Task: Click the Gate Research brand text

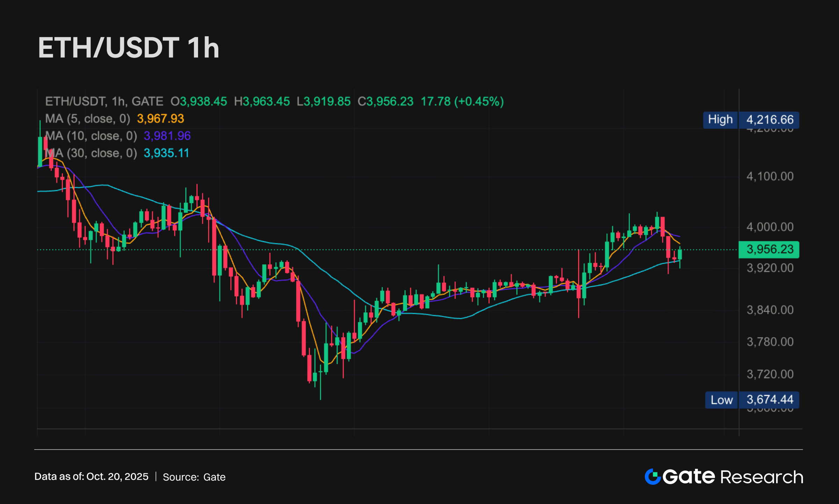Action: coord(733,477)
